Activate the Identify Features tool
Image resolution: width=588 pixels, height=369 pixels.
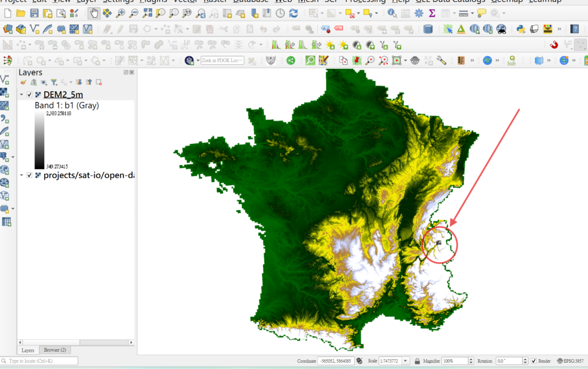point(392,13)
